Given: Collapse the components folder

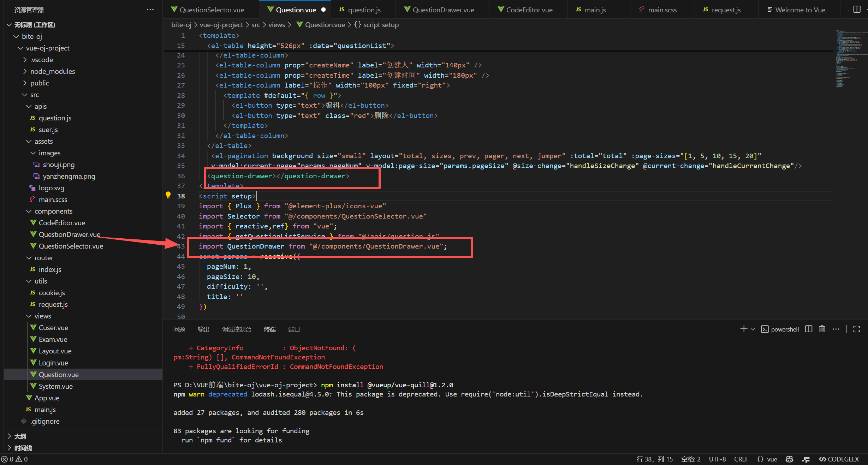Looking at the screenshot, I should 53,211.
